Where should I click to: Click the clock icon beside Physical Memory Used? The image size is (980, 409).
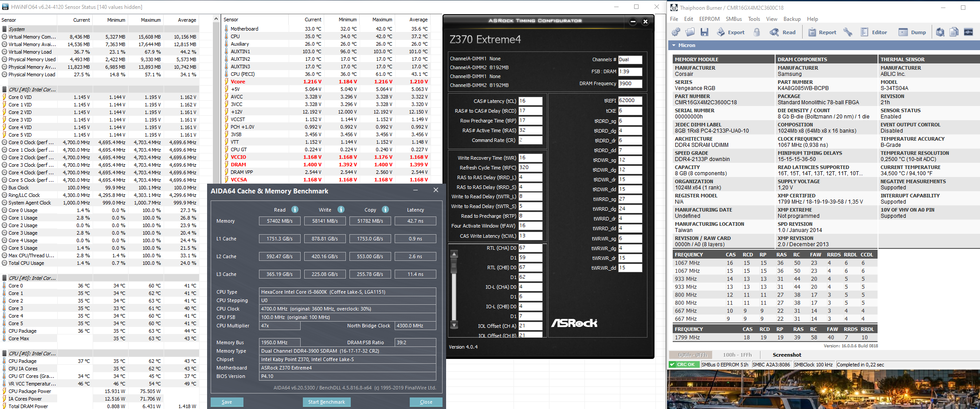point(4,59)
